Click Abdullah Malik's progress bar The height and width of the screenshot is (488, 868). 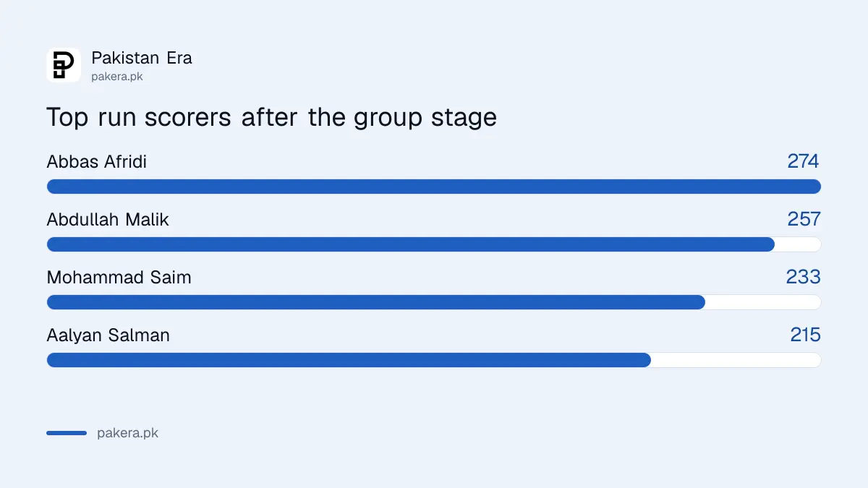[x=434, y=244]
